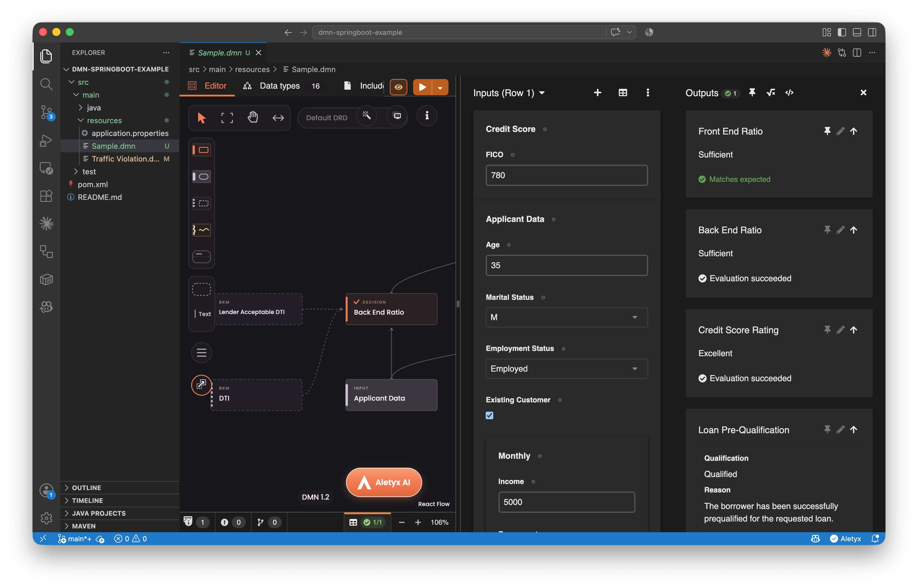
Task: Open the Employment Status dropdown
Action: tap(566, 368)
